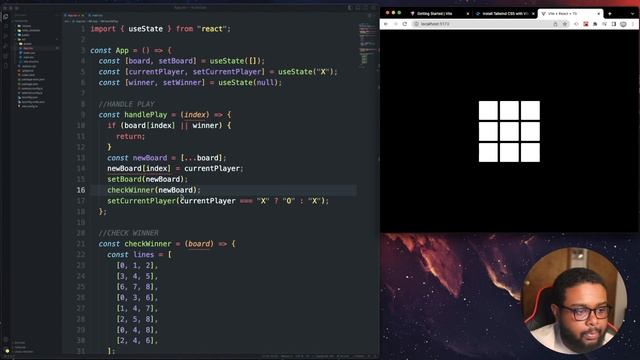Screen dimensions: 640x360
Task: Click the import keyword on line 1
Action: 103,29
